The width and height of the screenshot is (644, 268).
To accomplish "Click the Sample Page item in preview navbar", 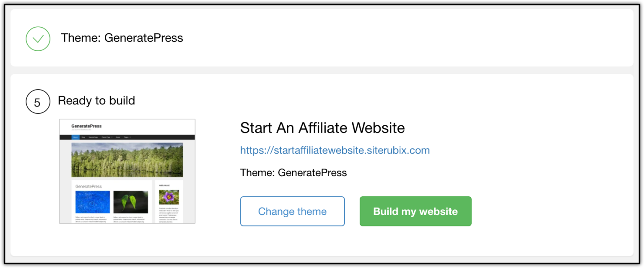I will point(93,137).
